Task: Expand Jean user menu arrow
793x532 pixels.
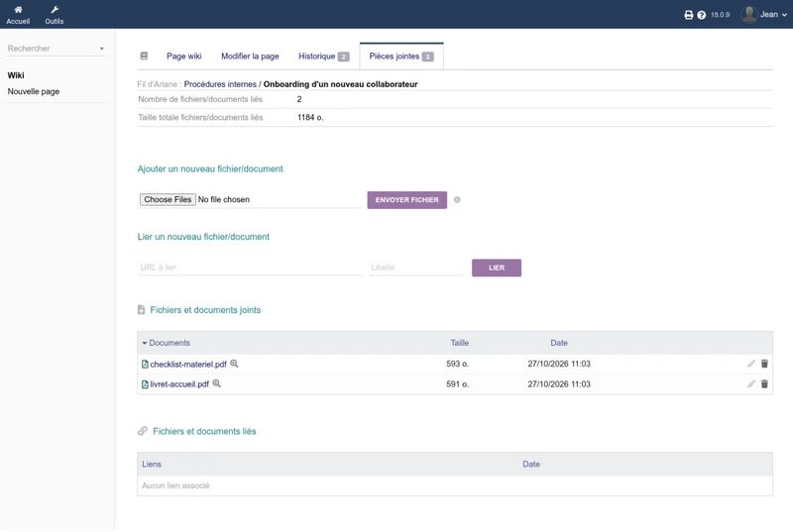Action: [x=784, y=15]
